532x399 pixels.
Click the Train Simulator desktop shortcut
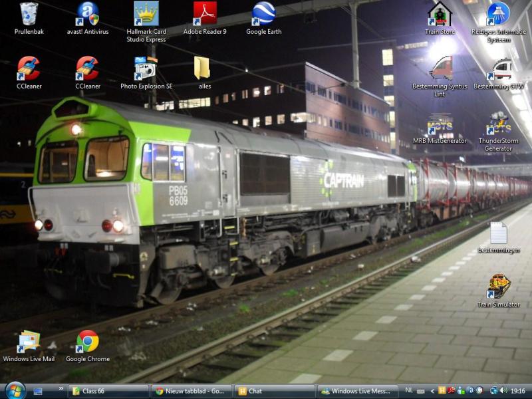(498, 291)
